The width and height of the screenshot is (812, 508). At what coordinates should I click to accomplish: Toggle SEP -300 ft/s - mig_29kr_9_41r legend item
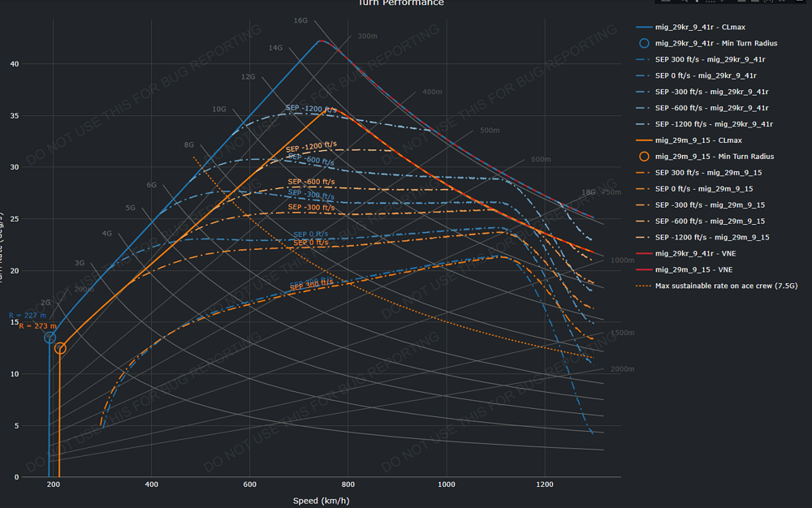(702, 92)
